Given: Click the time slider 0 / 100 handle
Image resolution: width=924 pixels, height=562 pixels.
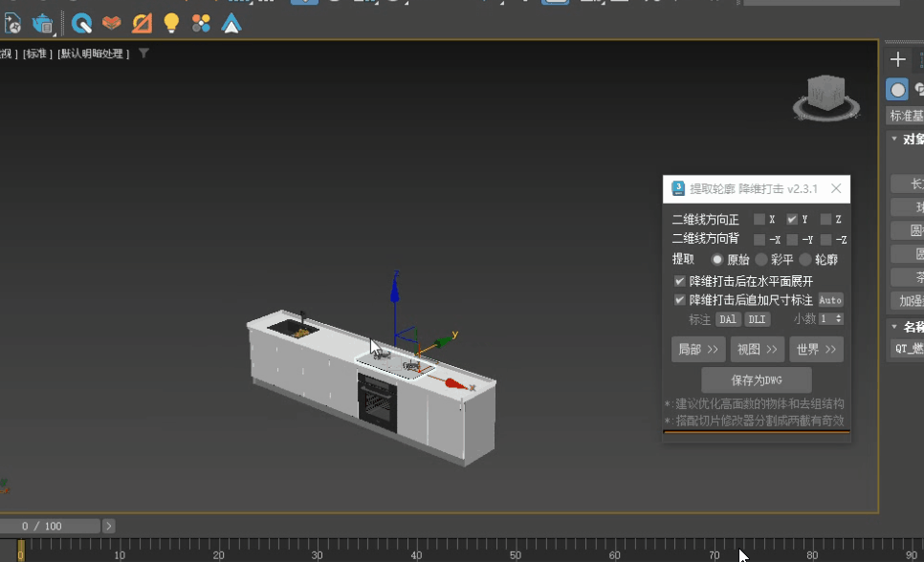Looking at the screenshot, I should (x=50, y=526).
